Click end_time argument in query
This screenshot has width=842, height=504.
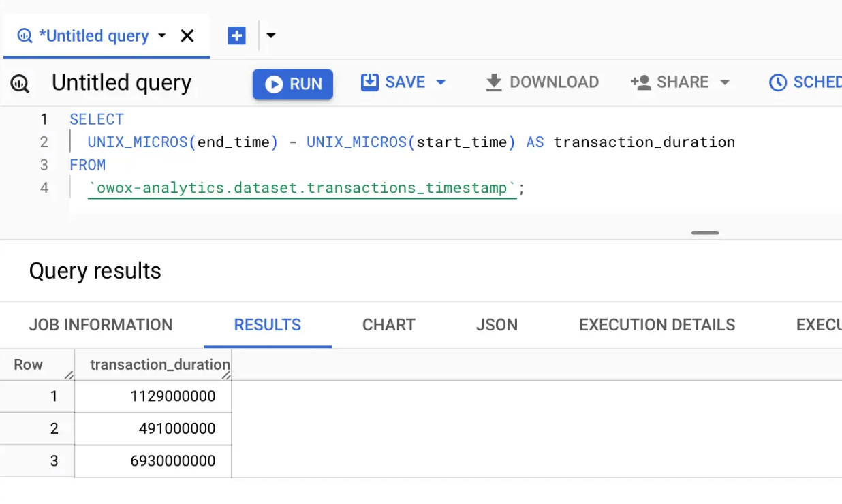[234, 142]
